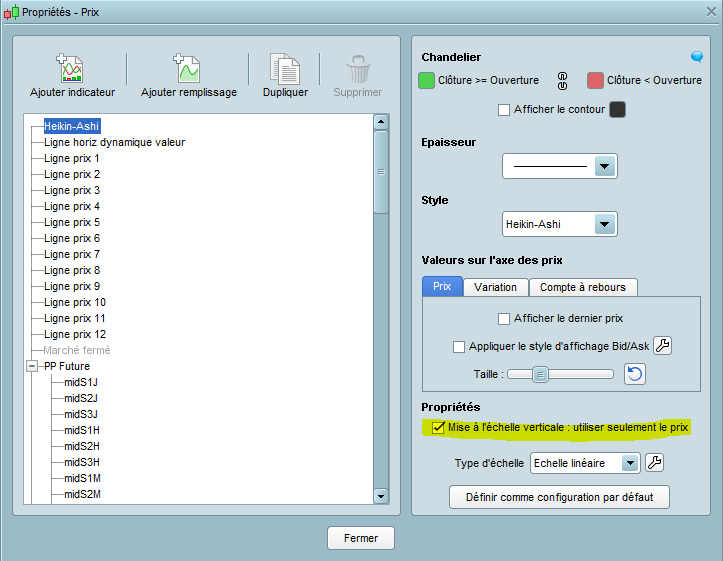Enable Afficher le dernier prix checkbox

(x=504, y=319)
